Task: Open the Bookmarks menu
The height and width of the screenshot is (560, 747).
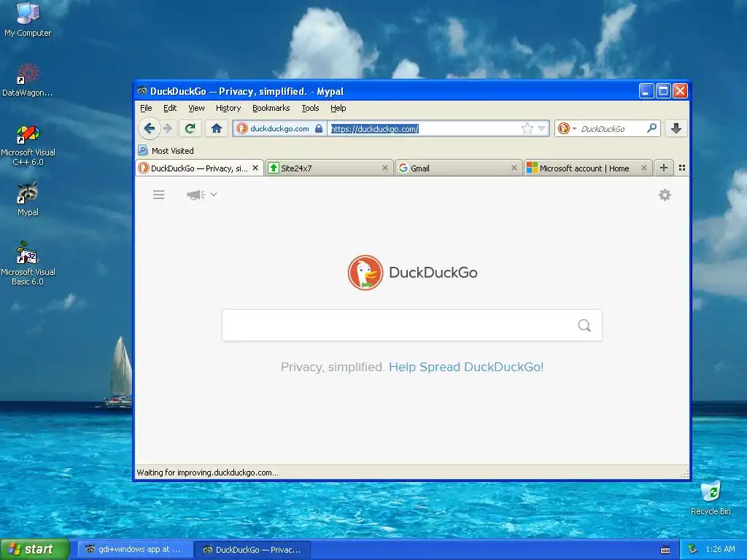Action: coord(271,108)
